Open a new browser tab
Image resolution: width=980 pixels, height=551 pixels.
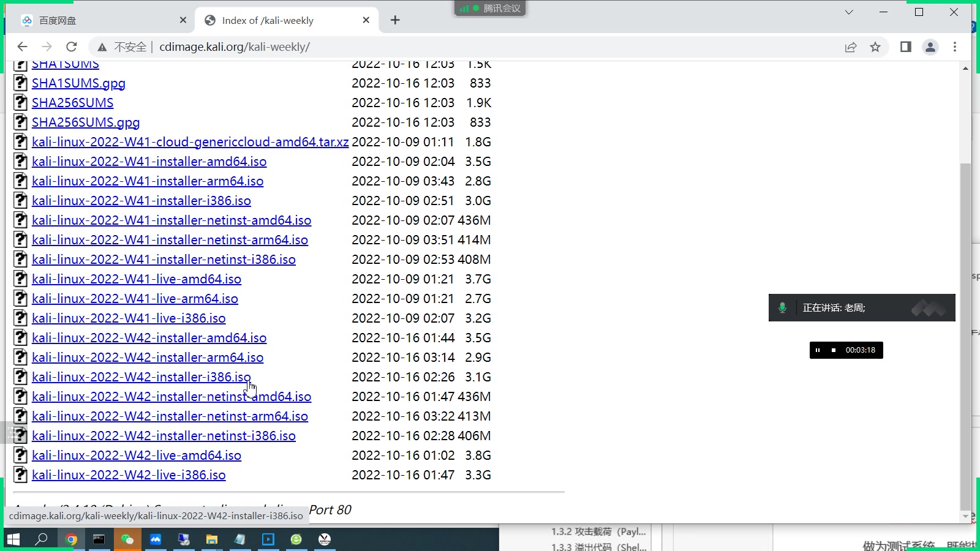click(395, 20)
